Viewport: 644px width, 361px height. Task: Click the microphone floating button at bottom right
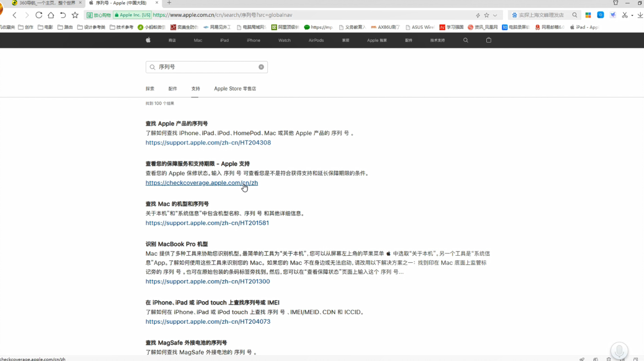(619, 351)
